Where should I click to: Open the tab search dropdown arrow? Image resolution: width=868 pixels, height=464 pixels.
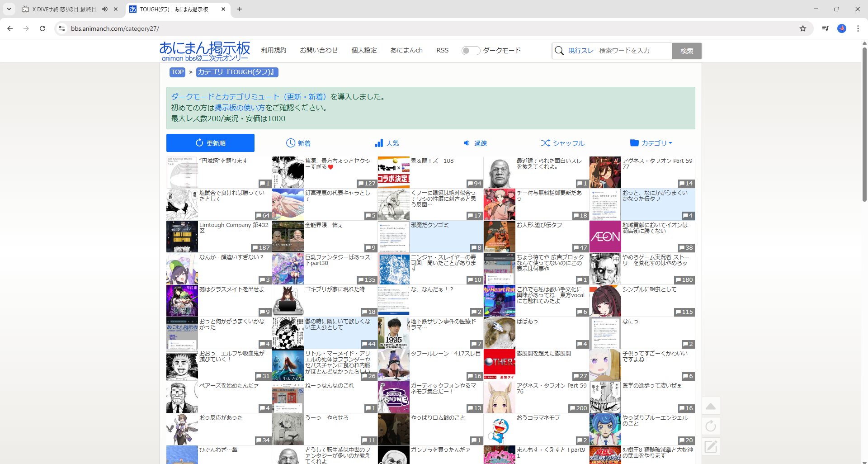9,9
